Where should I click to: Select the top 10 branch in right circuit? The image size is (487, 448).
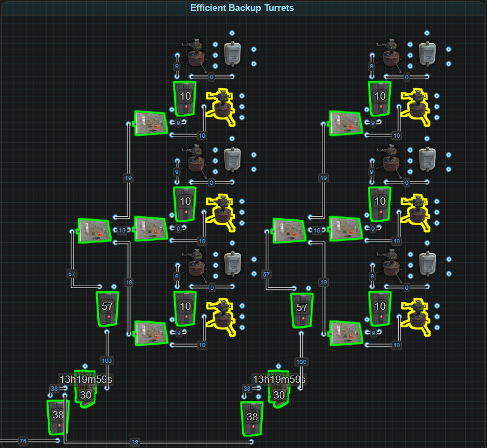(x=379, y=99)
